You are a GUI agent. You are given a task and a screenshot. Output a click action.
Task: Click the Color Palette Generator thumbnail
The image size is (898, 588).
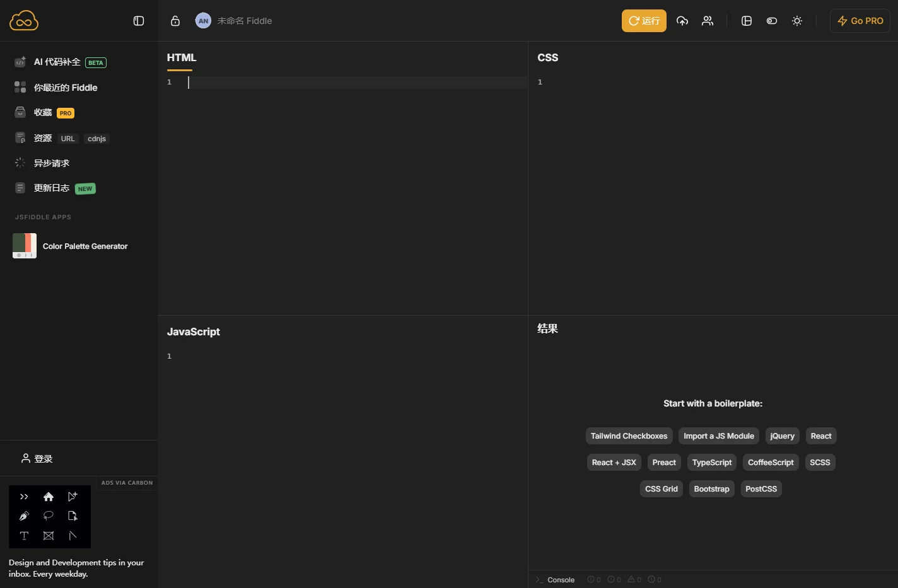pos(25,246)
